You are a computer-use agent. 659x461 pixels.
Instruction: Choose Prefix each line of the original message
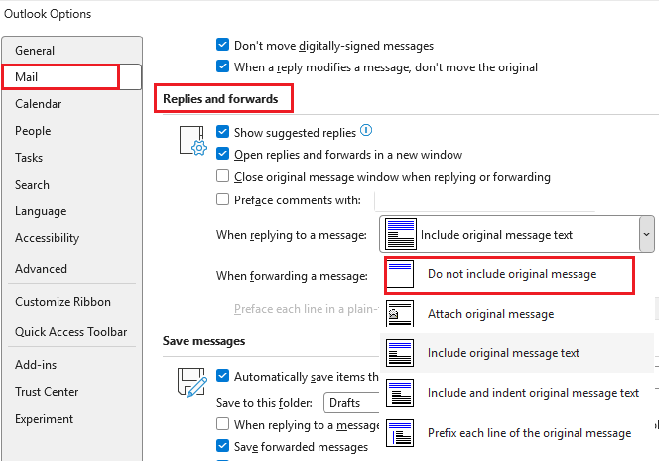[x=517, y=433]
